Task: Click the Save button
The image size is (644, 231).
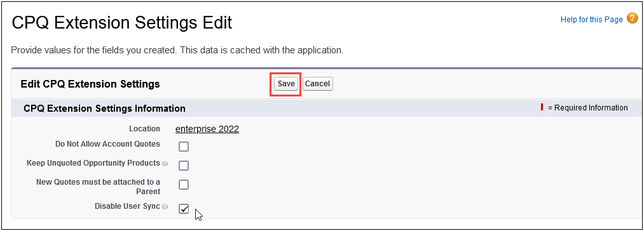Action: point(286,84)
